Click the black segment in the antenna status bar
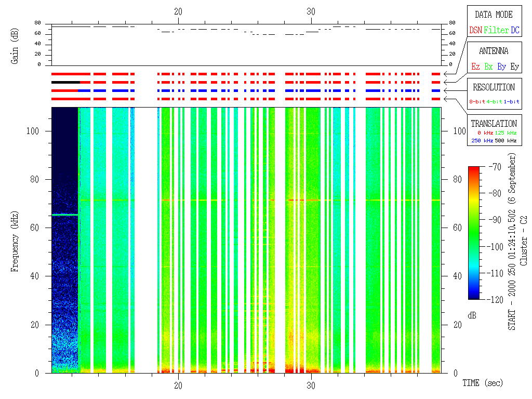 (65, 82)
